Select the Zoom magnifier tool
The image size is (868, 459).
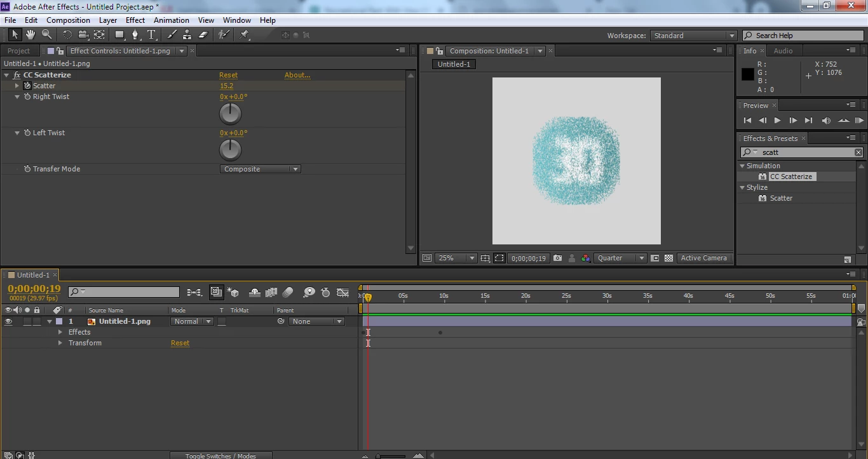click(x=46, y=35)
